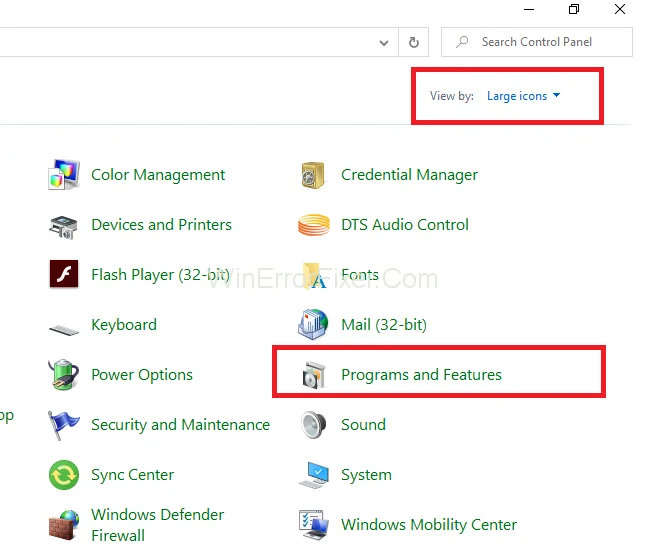The width and height of the screenshot is (645, 556).
Task: Restore down the Control Panel window
Action: [x=574, y=9]
